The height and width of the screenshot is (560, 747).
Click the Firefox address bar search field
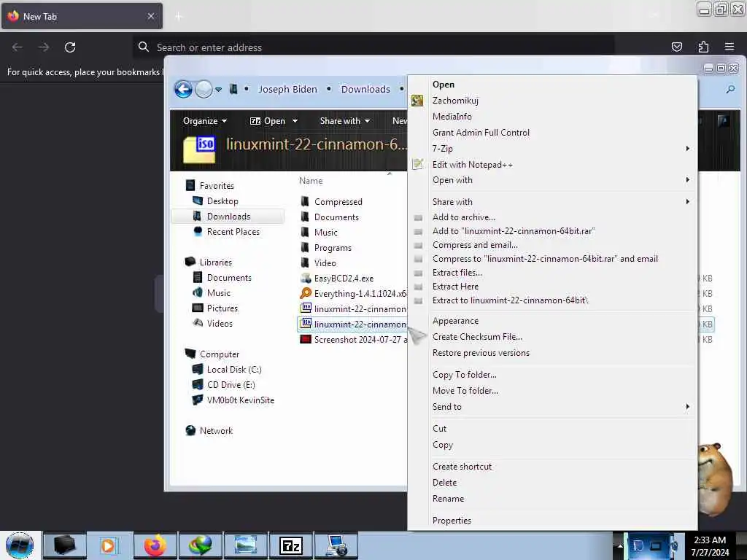373,47
